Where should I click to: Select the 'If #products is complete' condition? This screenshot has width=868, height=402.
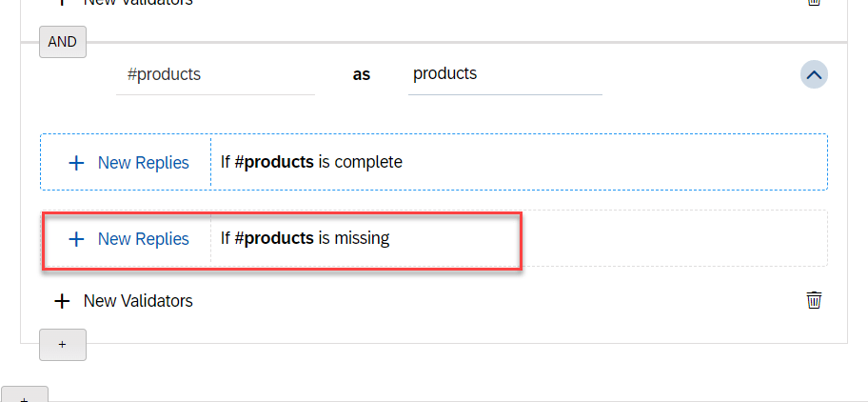point(311,162)
